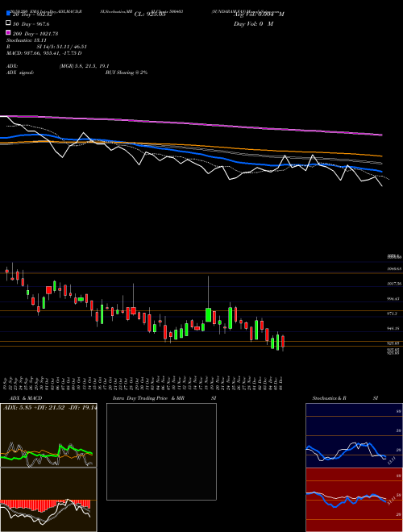Image resolution: width=403 pixels, height=532 pixels.
Task: Open the red RSI indicator panel
Action: 354,500
